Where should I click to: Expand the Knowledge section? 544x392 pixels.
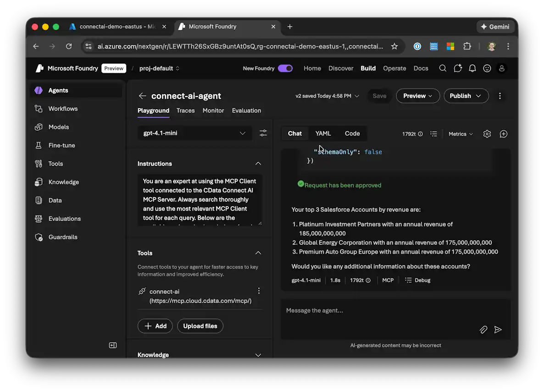tap(258, 355)
